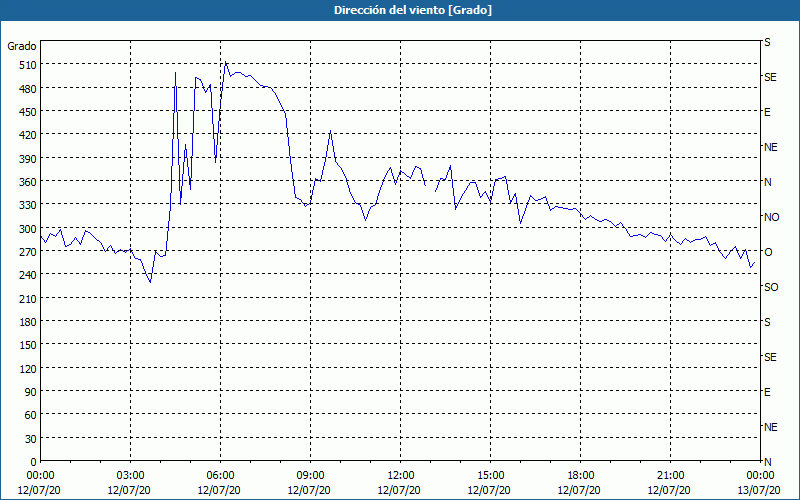Select the 13/07/20 date label
800x500 pixels.
tap(760, 490)
